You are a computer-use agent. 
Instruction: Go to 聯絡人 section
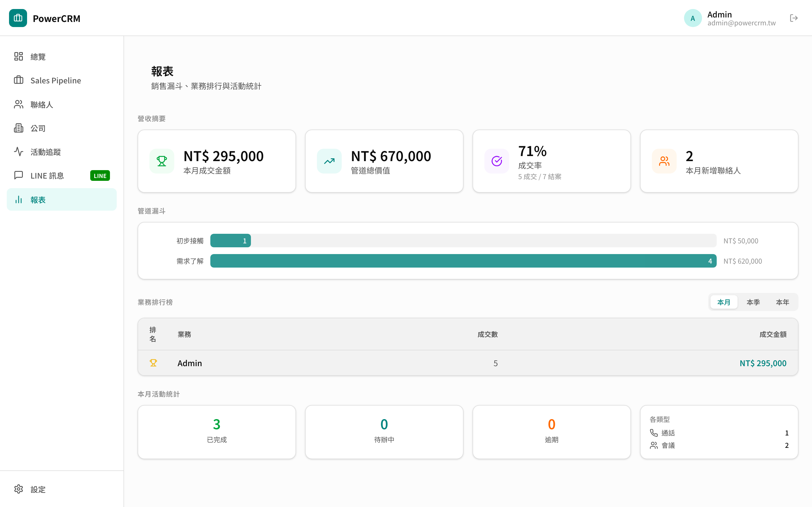pyautogui.click(x=42, y=104)
